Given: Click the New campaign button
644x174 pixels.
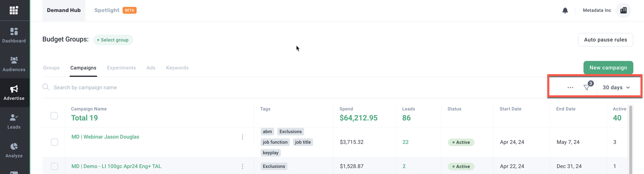Looking at the screenshot, I should [x=608, y=68].
